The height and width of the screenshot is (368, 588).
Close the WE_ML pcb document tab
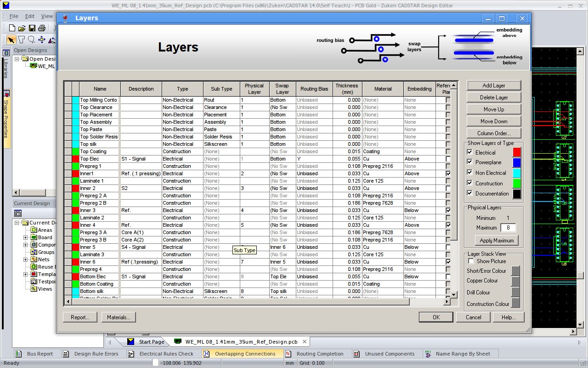click(304, 342)
